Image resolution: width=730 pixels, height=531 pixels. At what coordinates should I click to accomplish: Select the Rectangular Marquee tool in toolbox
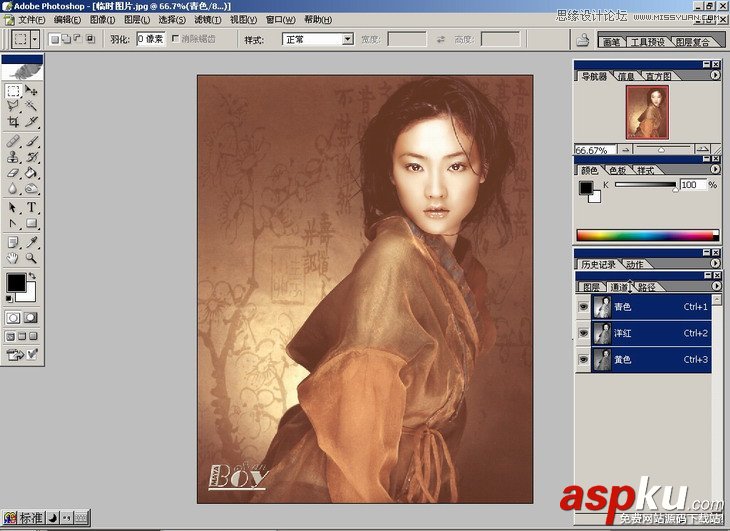click(x=13, y=90)
